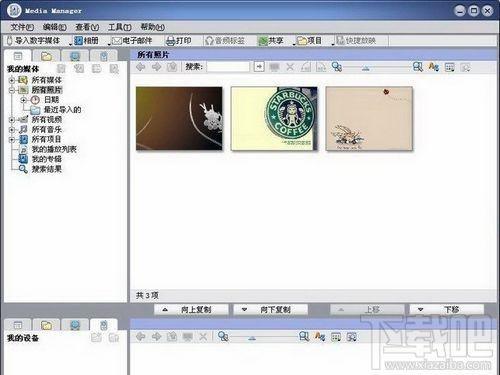This screenshot has height=375, width=500.
Task: Select 所有媒体 in the tree
Action: (x=47, y=80)
